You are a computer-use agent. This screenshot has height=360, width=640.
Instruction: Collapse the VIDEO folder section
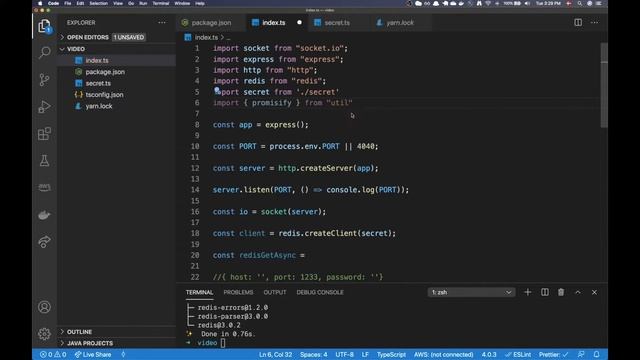pos(76,49)
